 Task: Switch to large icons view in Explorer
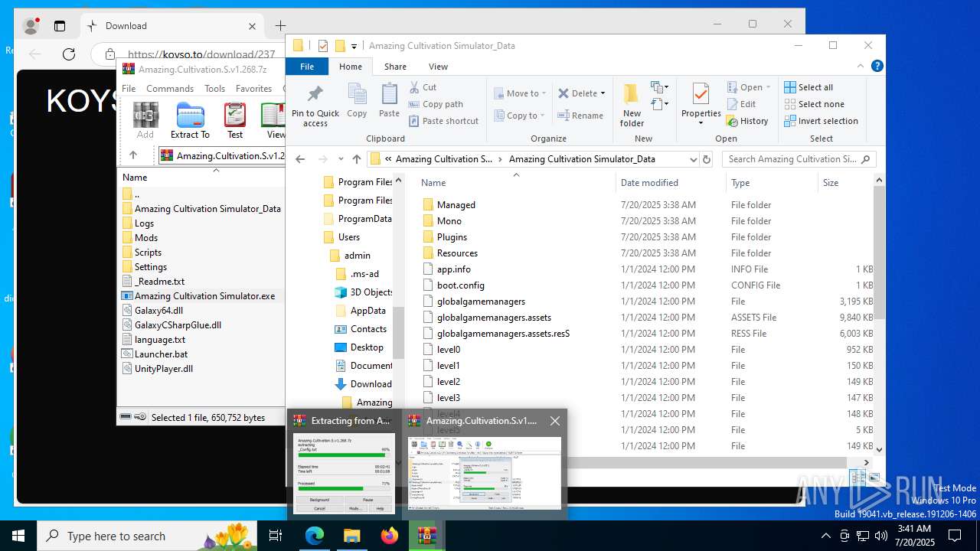pyautogui.click(x=874, y=478)
